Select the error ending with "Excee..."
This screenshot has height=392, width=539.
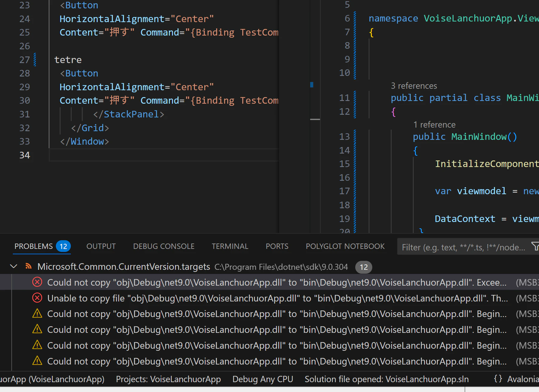[269, 282]
